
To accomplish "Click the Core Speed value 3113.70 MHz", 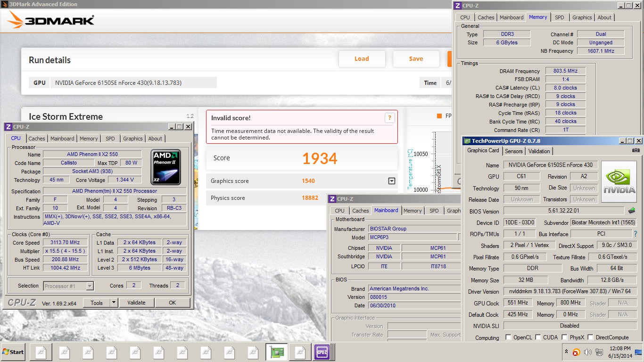I will point(66,243).
